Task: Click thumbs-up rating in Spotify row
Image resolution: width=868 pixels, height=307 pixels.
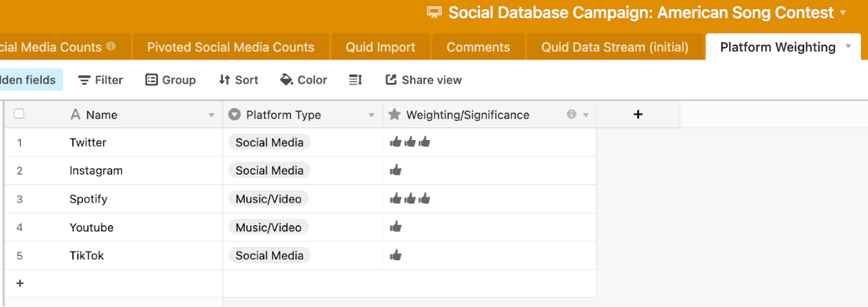Action: 409,199
